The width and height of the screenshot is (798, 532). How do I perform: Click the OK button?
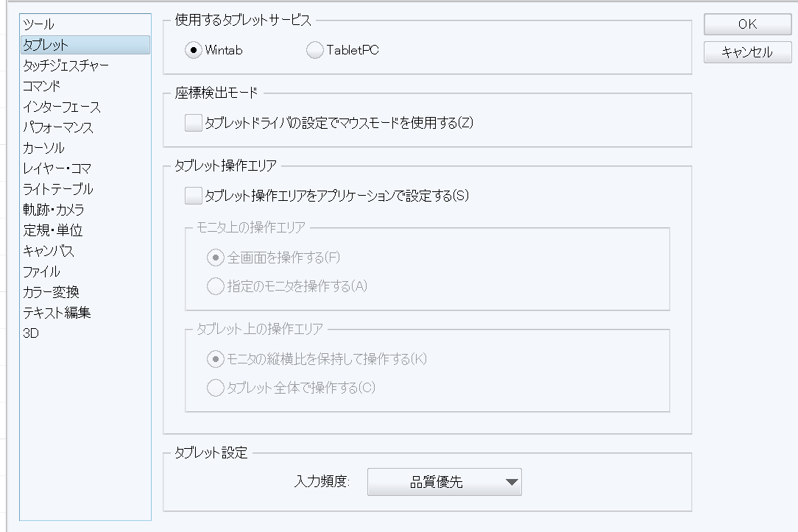point(747,24)
